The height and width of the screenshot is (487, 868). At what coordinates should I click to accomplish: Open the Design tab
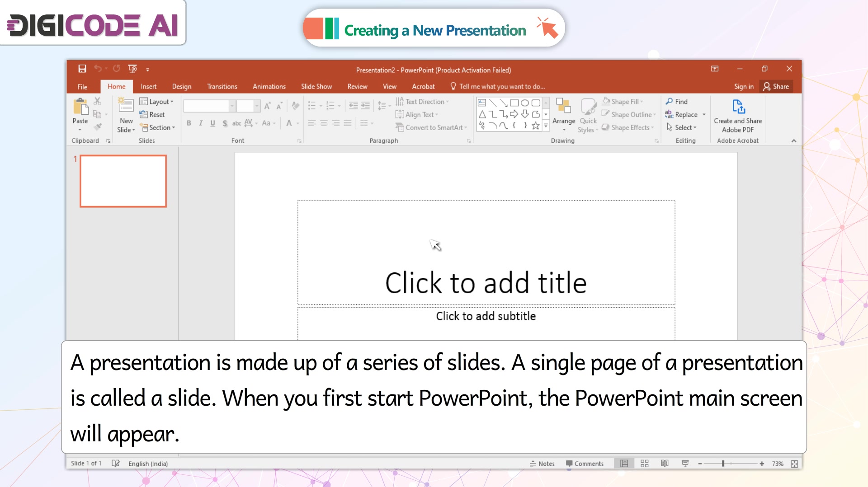click(182, 87)
